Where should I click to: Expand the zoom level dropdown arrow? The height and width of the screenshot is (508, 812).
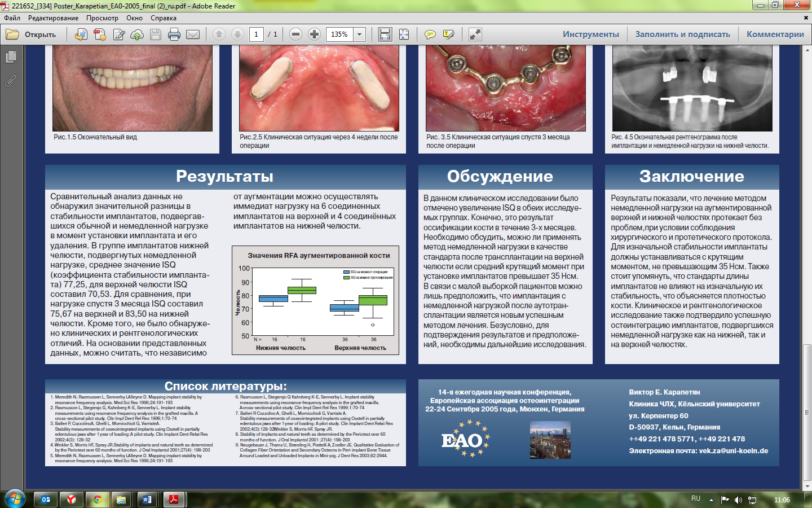pos(359,34)
